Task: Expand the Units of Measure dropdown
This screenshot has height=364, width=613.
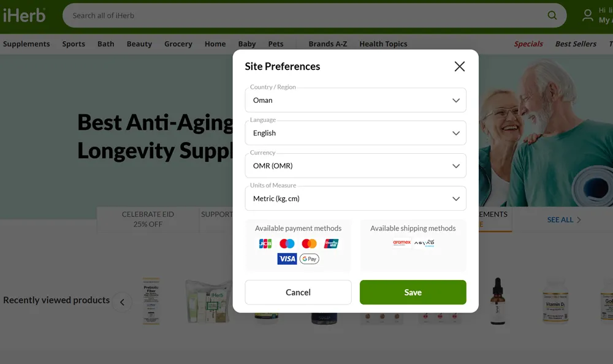Action: (356, 199)
